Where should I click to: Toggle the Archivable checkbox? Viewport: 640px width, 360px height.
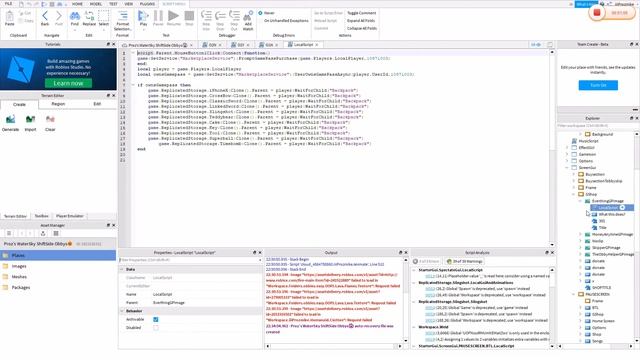point(156,320)
